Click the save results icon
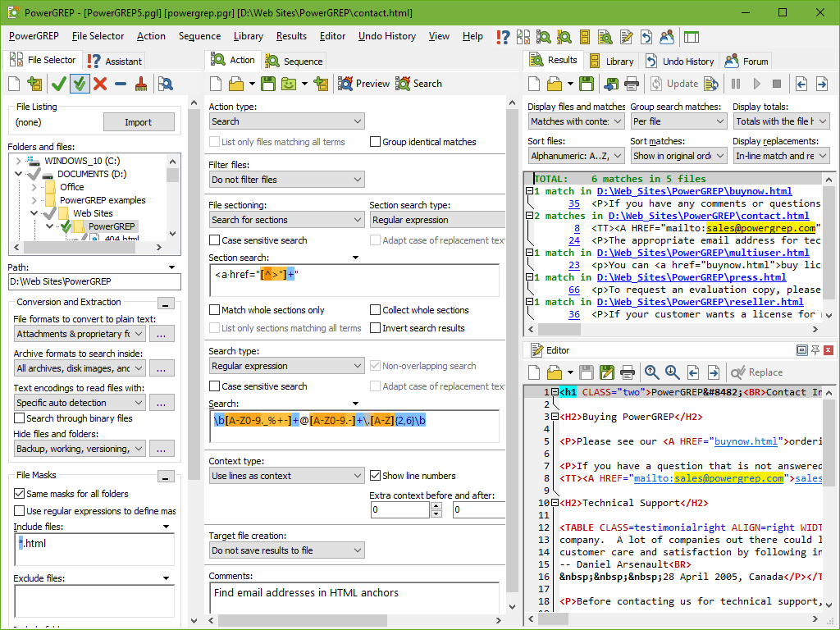840x630 pixels. pyautogui.click(x=586, y=83)
